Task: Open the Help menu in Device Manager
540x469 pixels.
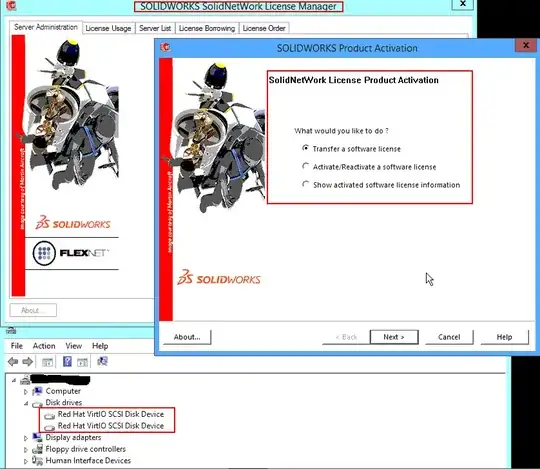Action: (x=100, y=346)
